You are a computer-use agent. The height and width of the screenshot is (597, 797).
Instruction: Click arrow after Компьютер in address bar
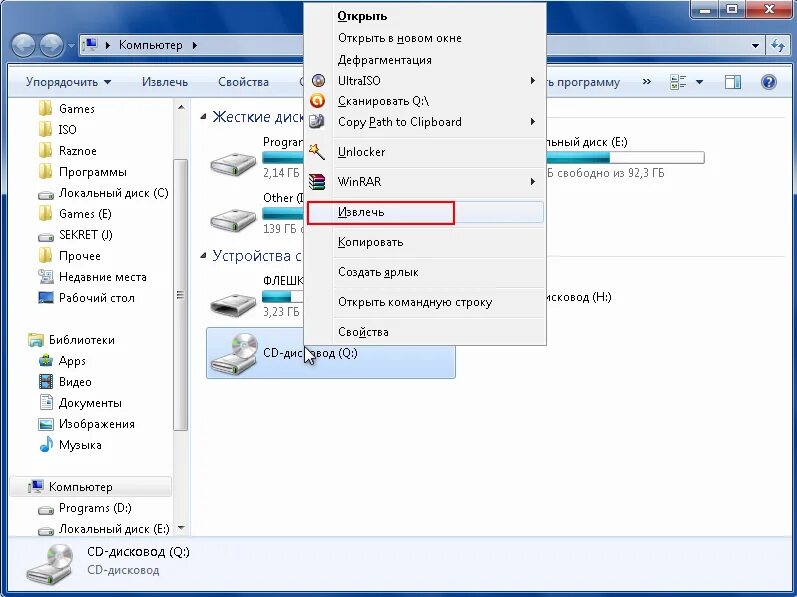tap(195, 45)
